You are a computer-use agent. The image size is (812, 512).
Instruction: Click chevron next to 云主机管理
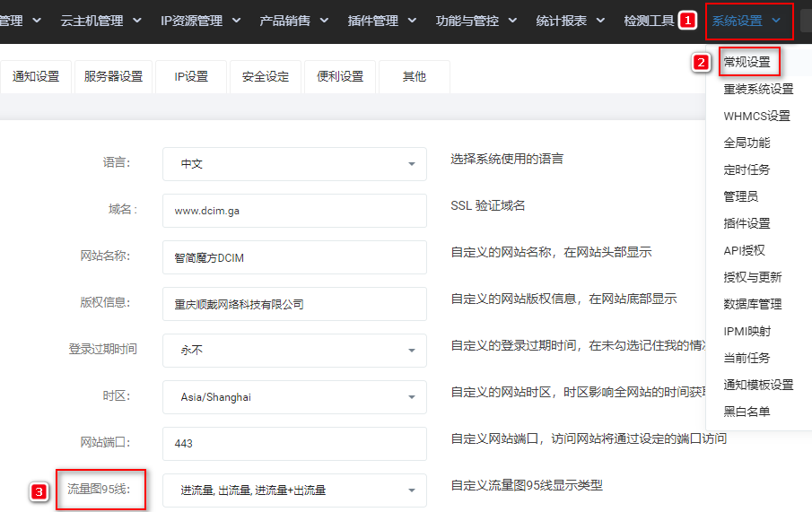coord(136,21)
